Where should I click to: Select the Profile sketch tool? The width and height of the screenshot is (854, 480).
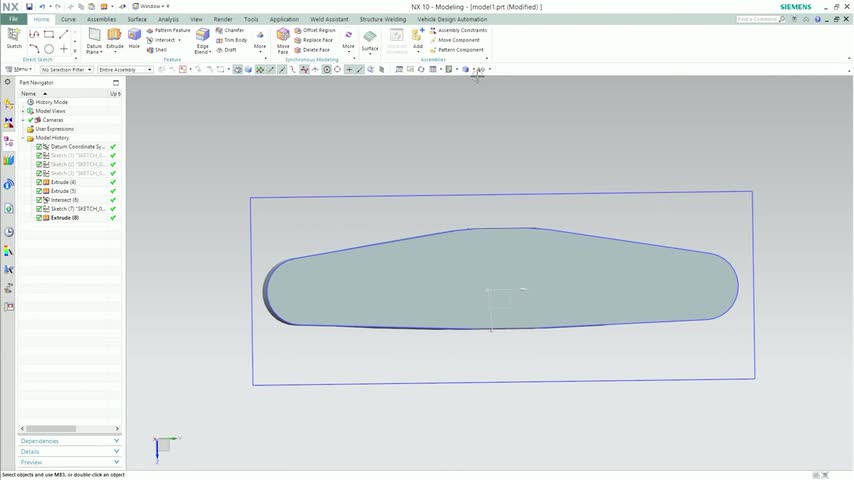coord(34,34)
